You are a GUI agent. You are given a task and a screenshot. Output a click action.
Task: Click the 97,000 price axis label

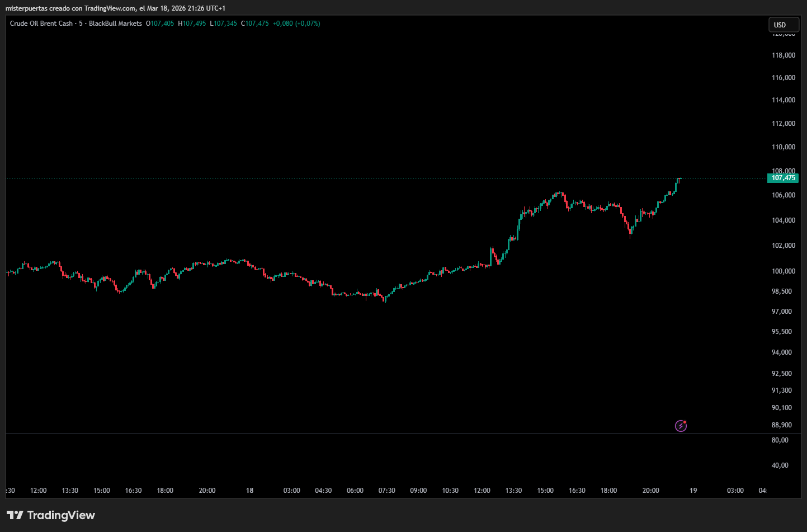click(782, 312)
